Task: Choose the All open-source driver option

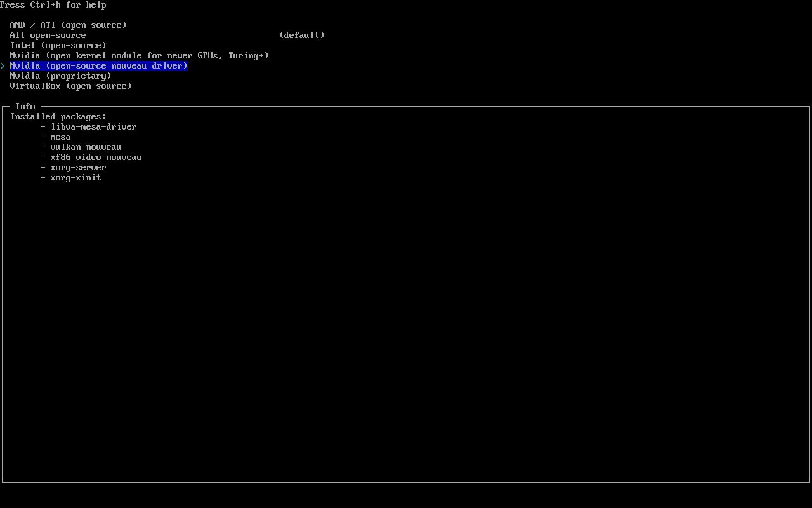Action: pyautogui.click(x=48, y=35)
